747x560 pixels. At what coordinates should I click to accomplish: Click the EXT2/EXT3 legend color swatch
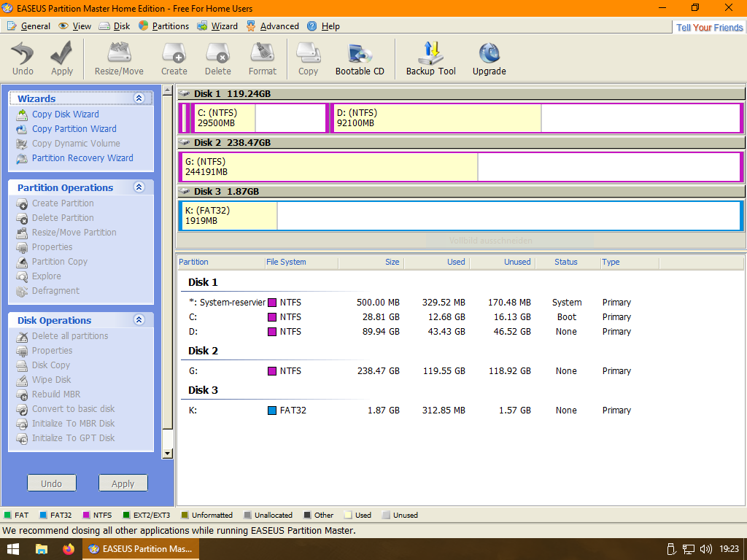tap(126, 516)
